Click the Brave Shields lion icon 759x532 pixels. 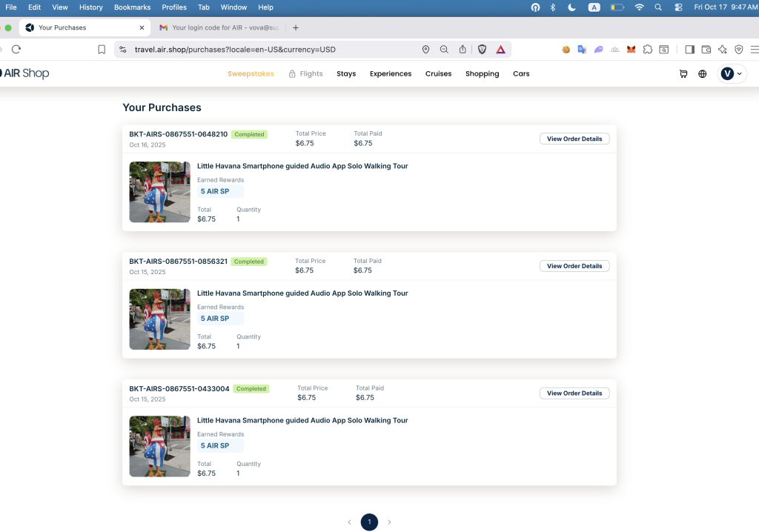[483, 50]
